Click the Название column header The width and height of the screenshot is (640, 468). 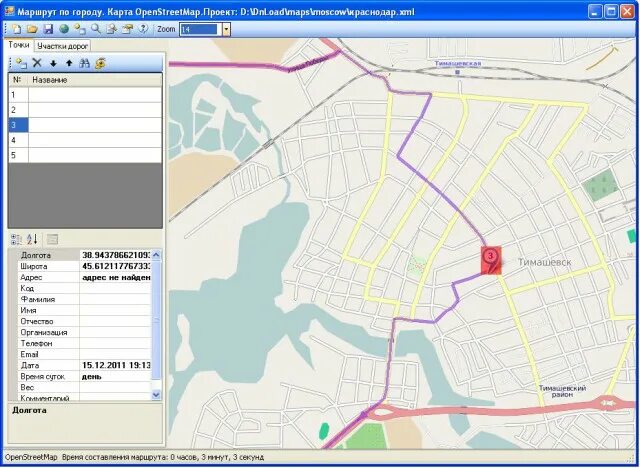pyautogui.click(x=95, y=80)
